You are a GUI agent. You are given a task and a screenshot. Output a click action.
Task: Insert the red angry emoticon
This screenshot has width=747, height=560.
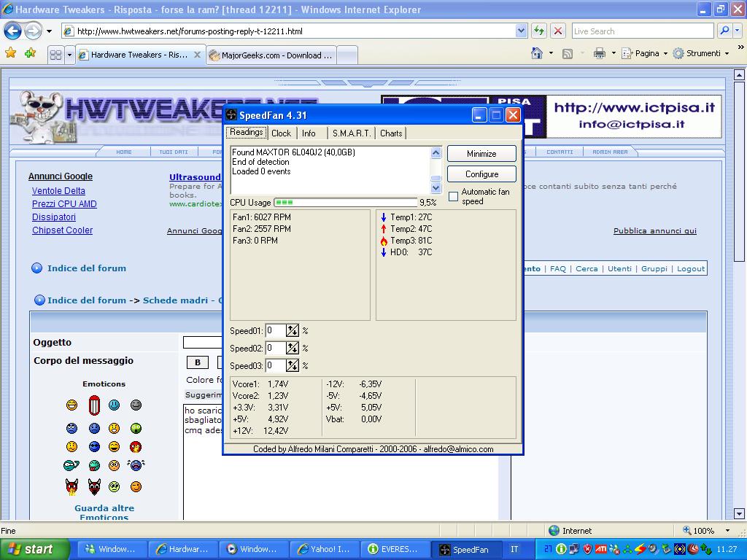point(136,447)
